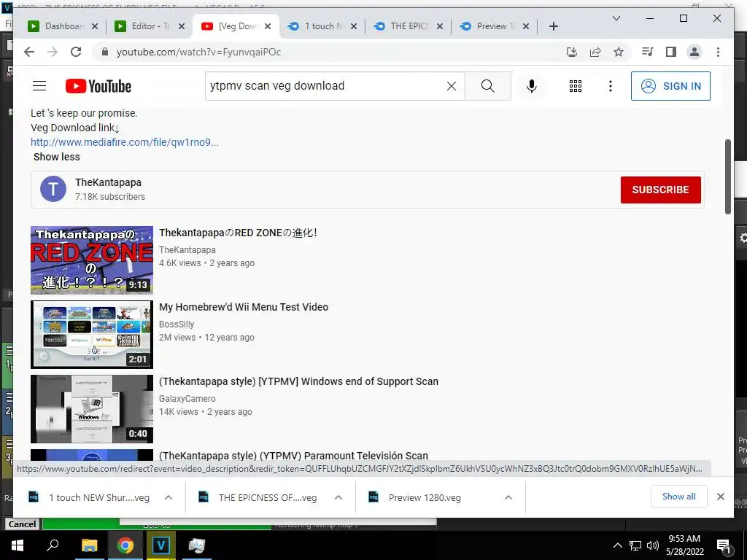Screen dimensions: 747x560
Task: Open TheKantapapa channel avatar
Action: coord(53,189)
